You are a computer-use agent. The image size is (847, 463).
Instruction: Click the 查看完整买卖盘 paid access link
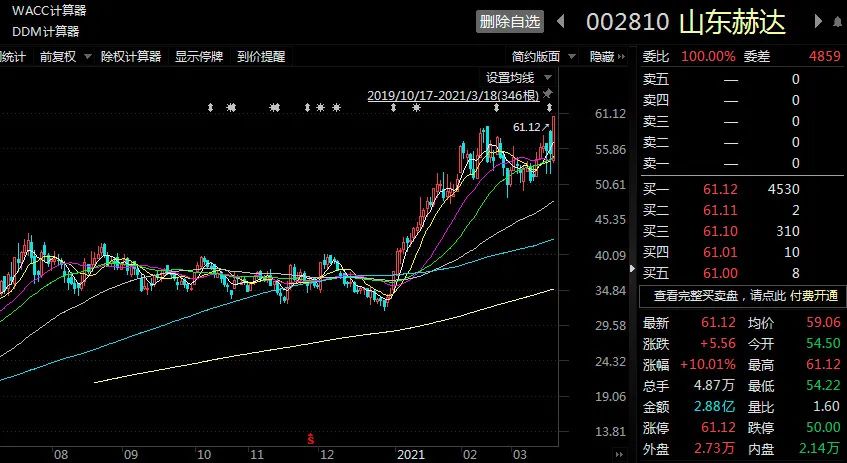742,295
